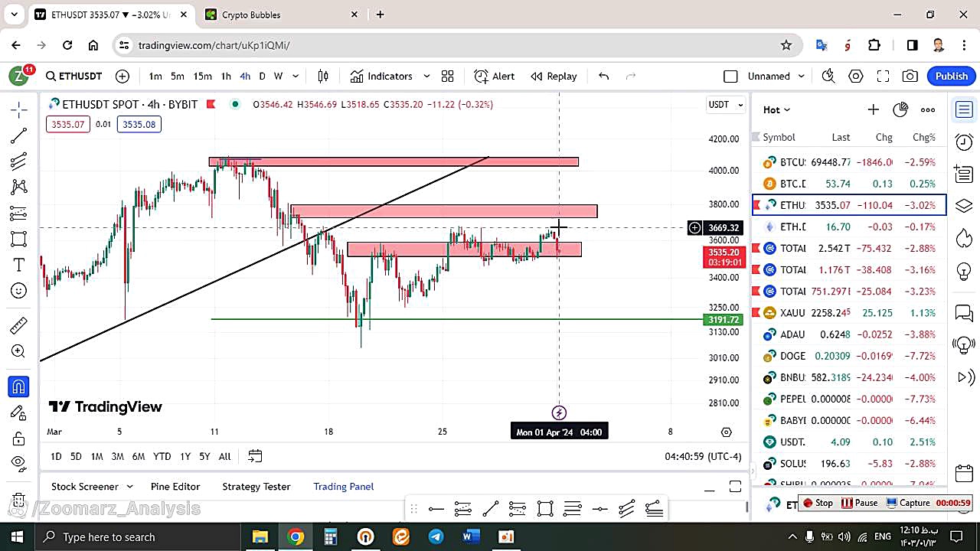Open the hotlists flame panel
This screenshot has width=980, height=551.
click(964, 238)
